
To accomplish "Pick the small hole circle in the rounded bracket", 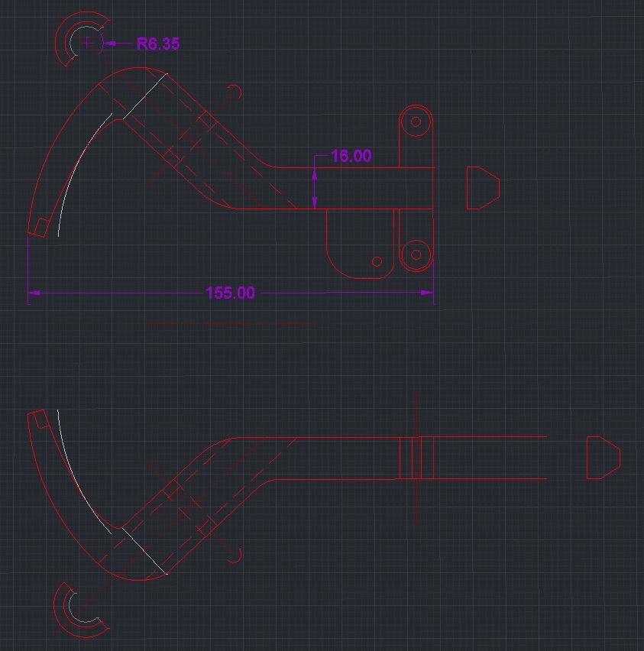I will (377, 261).
